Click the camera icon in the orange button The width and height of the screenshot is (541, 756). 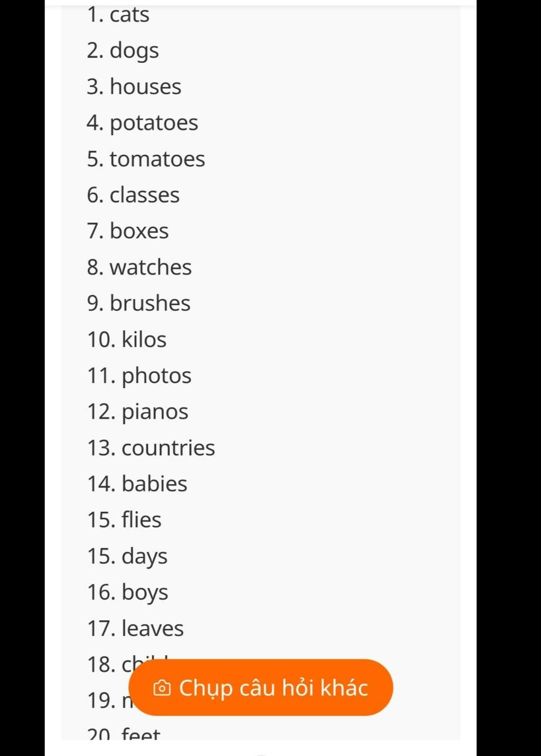[x=162, y=688]
